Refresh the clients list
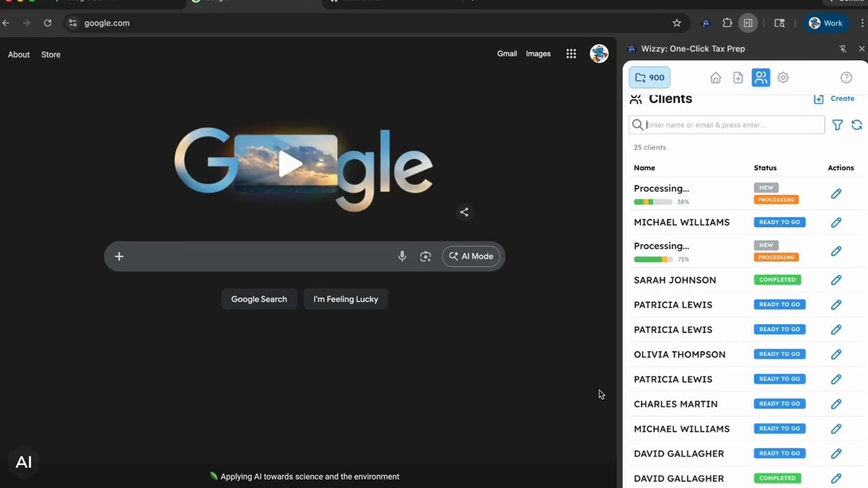This screenshot has height=488, width=868. tap(856, 125)
